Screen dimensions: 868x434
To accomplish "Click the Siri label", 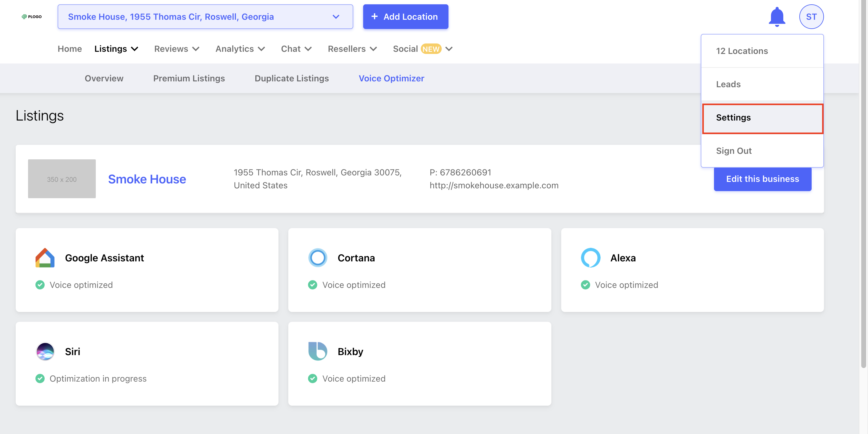I will click(x=72, y=351).
